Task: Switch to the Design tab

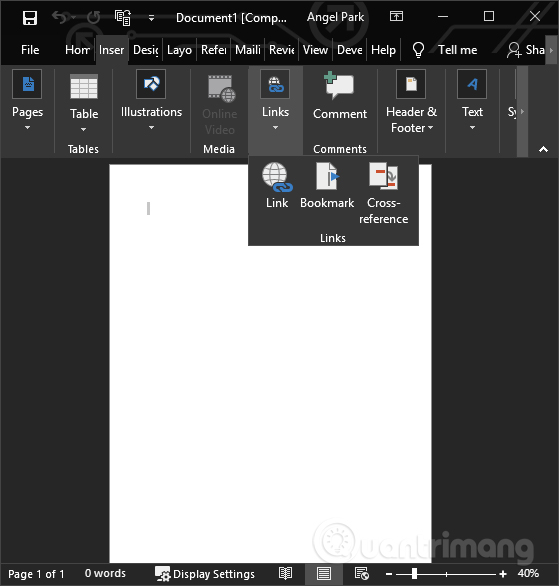Action: (146, 50)
